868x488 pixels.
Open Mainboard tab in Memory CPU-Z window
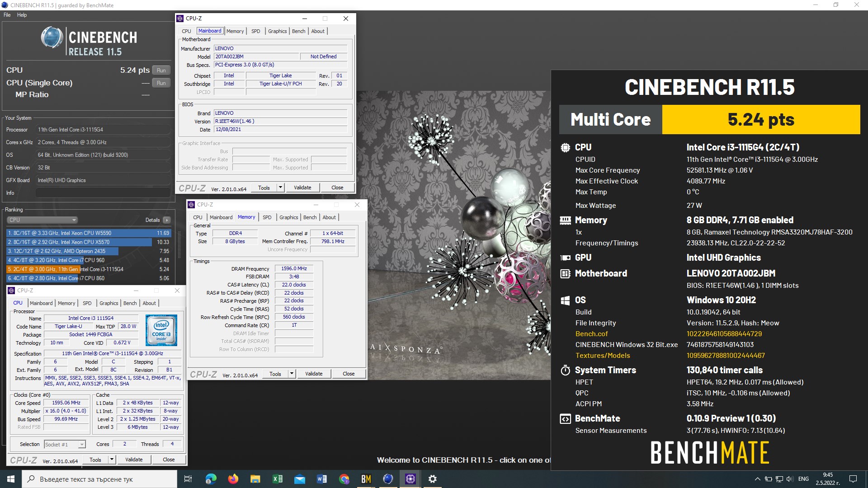[x=221, y=217]
